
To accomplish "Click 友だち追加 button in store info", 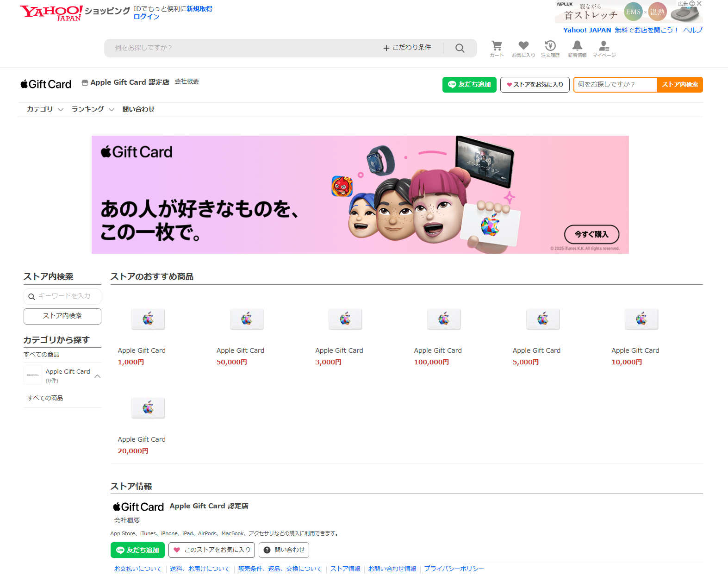I will [x=137, y=550].
